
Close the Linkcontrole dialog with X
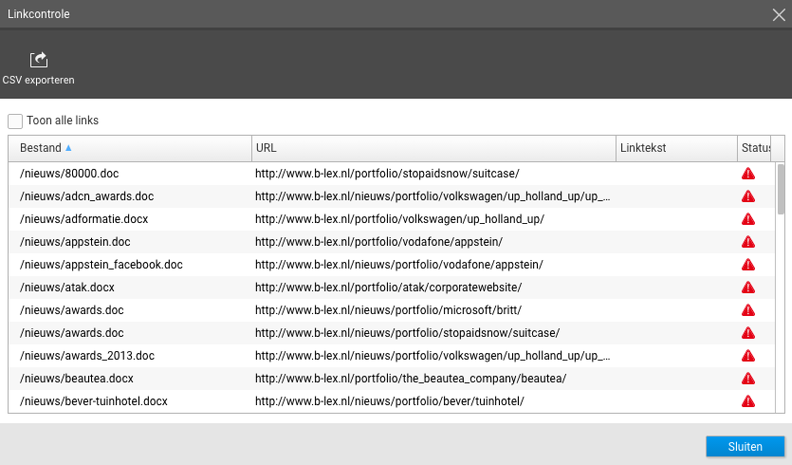click(779, 14)
